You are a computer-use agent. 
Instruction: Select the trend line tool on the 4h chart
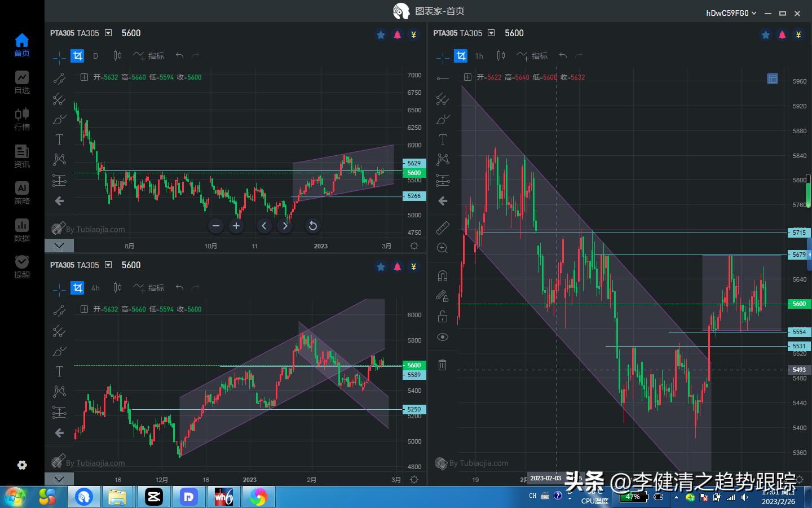point(59,310)
